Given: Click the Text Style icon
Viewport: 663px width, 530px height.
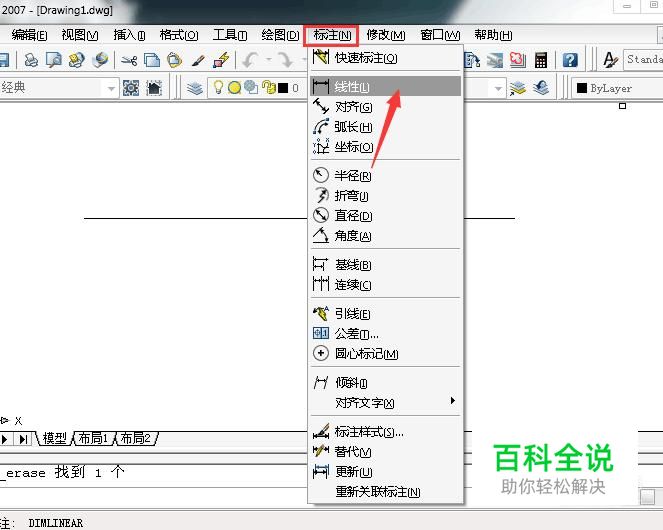Looking at the screenshot, I should pos(610,60).
